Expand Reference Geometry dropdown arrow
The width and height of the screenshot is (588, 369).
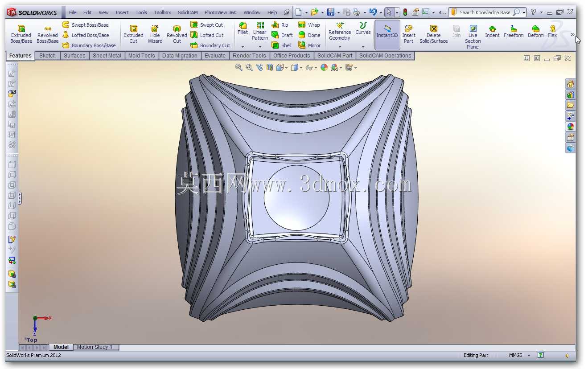(340, 47)
